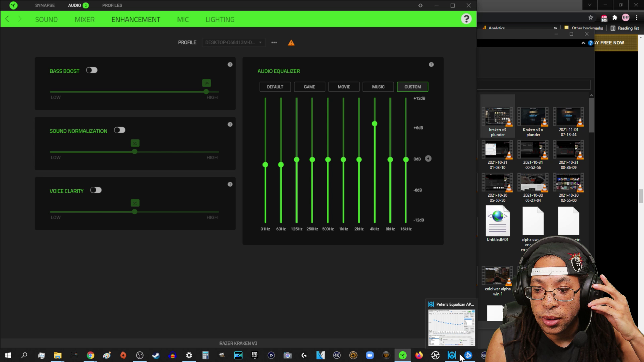Expand the bookmarks overflow chevron
The height and width of the screenshot is (362, 644).
pos(555,28)
